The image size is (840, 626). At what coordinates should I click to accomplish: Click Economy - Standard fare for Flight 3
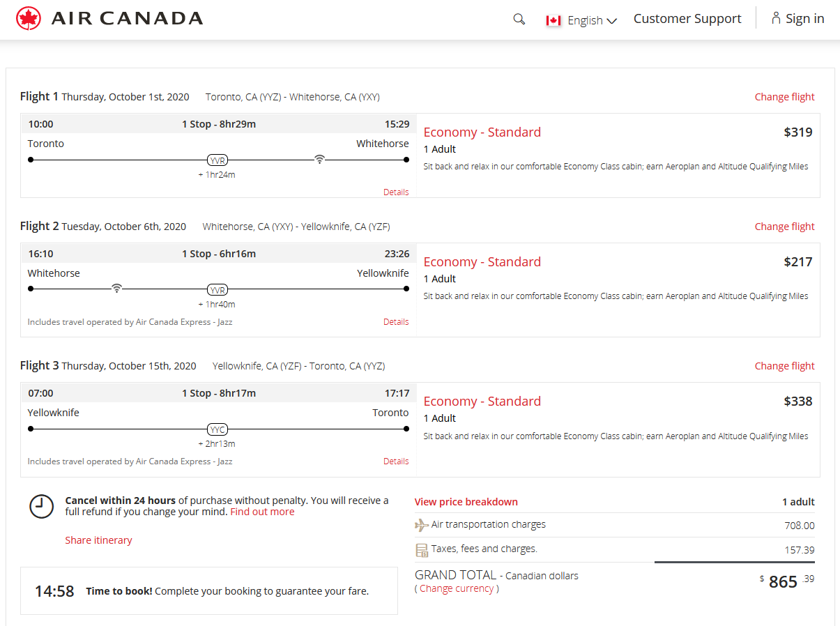[x=482, y=402]
